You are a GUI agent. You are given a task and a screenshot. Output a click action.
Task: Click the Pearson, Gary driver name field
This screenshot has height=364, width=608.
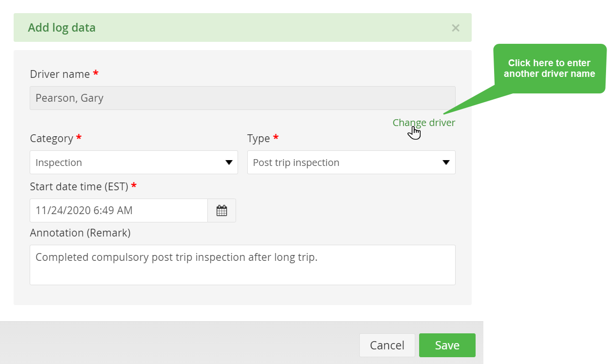click(242, 98)
